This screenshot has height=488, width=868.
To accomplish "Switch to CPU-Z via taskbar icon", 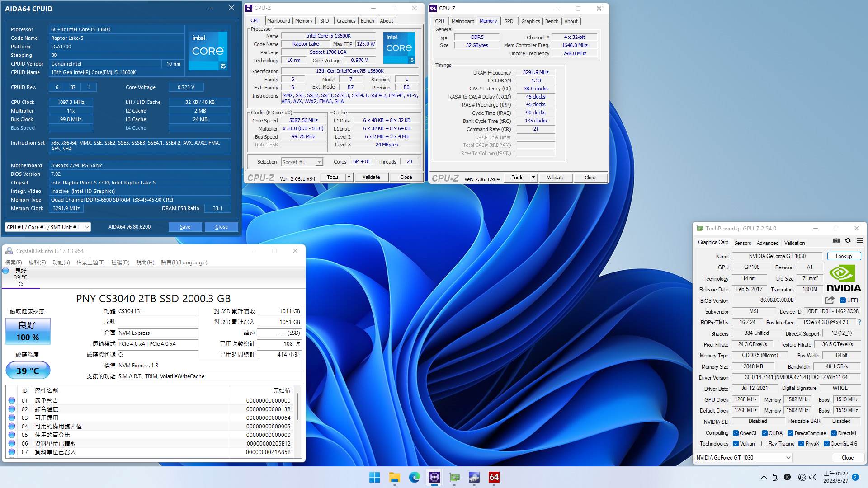I will [434, 477].
